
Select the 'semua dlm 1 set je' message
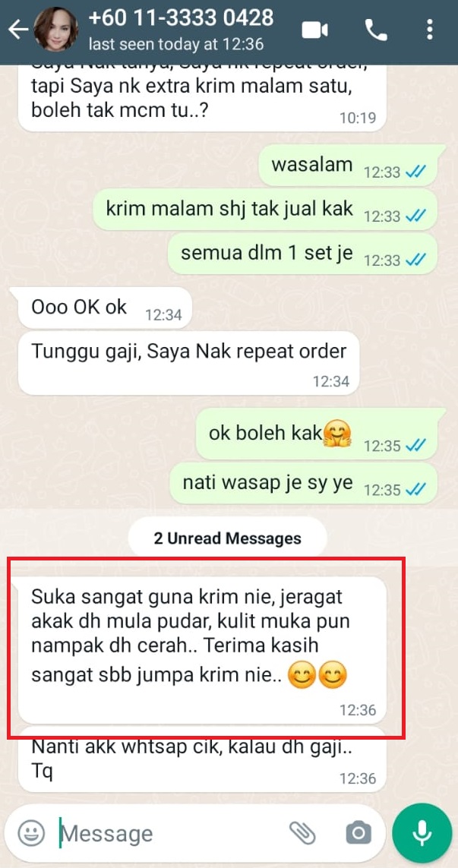pos(302,253)
